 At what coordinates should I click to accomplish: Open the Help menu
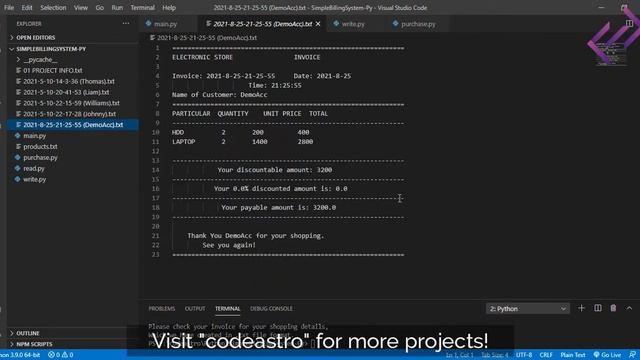pos(169,8)
